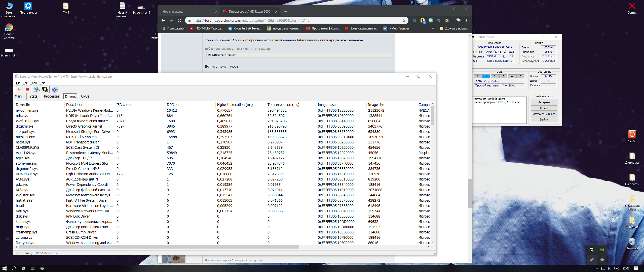Screen dimensions: 644x272
Task: Bookmark this page with the star icon
Action: (404, 20)
